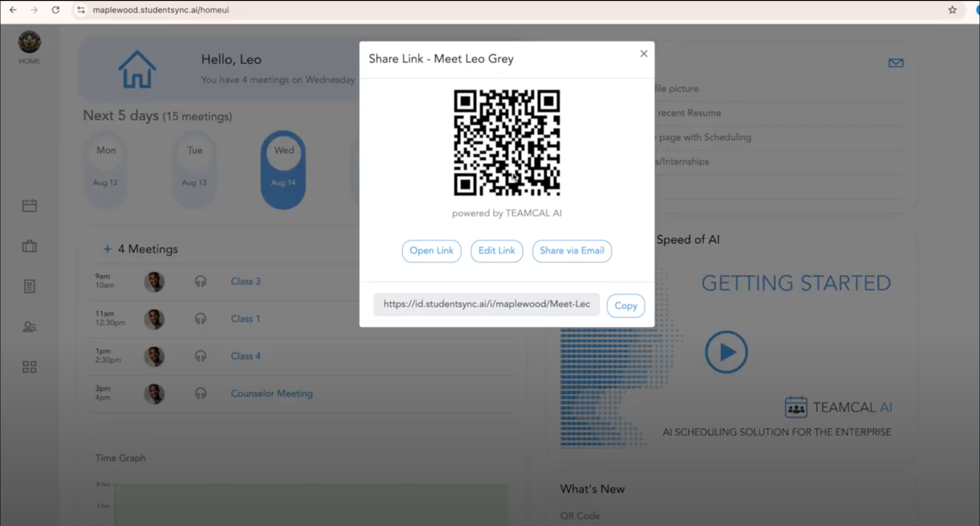Click the Internships checklist item
Screen dimensions: 980x526
click(682, 162)
